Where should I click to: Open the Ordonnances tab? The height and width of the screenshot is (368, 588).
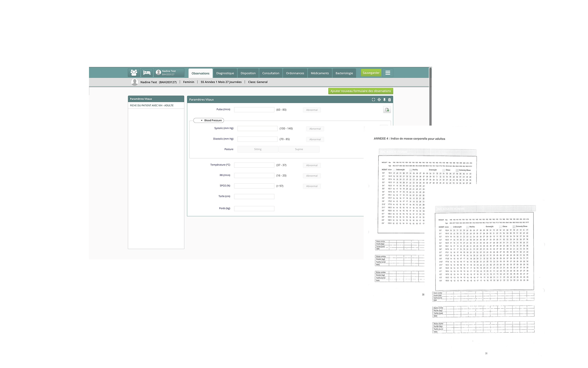tap(295, 73)
